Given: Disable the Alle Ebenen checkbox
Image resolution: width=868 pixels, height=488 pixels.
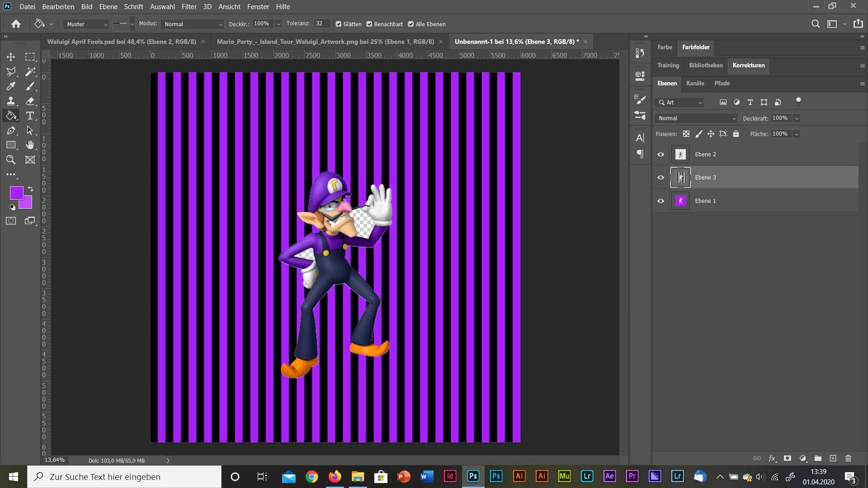Looking at the screenshot, I should coord(411,24).
